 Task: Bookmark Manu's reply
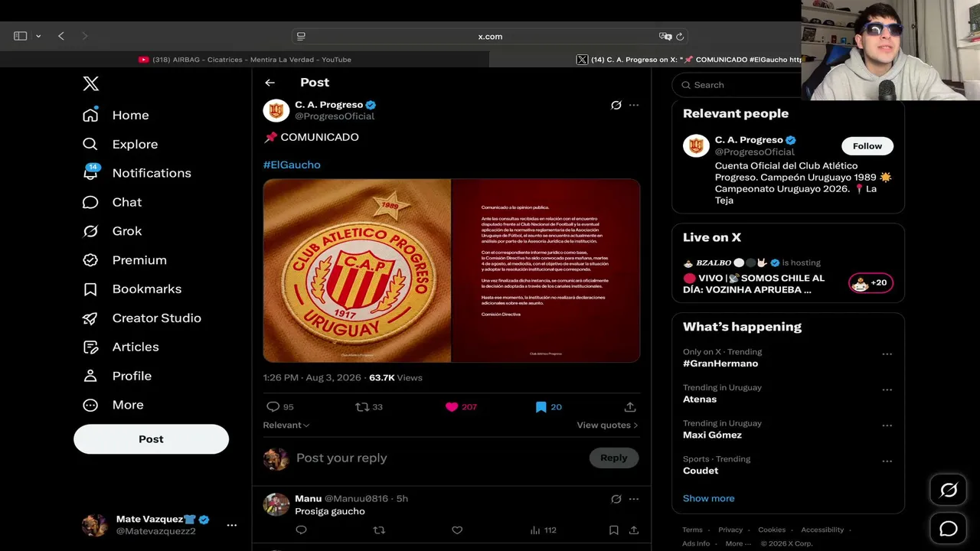tap(613, 530)
